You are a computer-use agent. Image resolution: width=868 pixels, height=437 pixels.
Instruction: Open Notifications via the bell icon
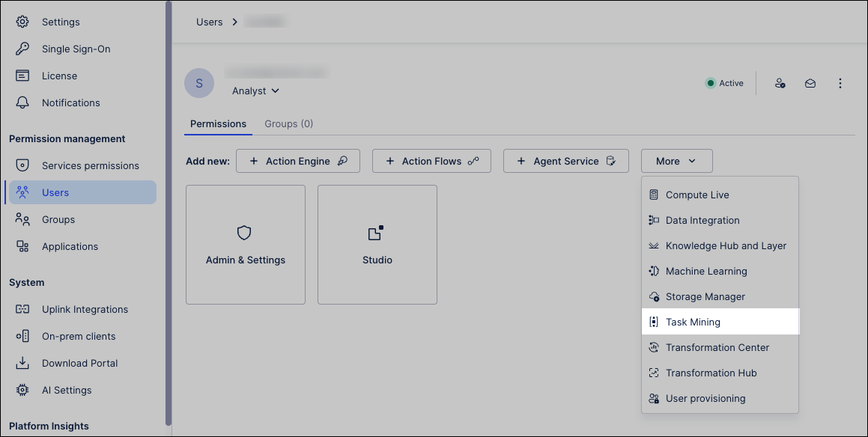click(22, 103)
